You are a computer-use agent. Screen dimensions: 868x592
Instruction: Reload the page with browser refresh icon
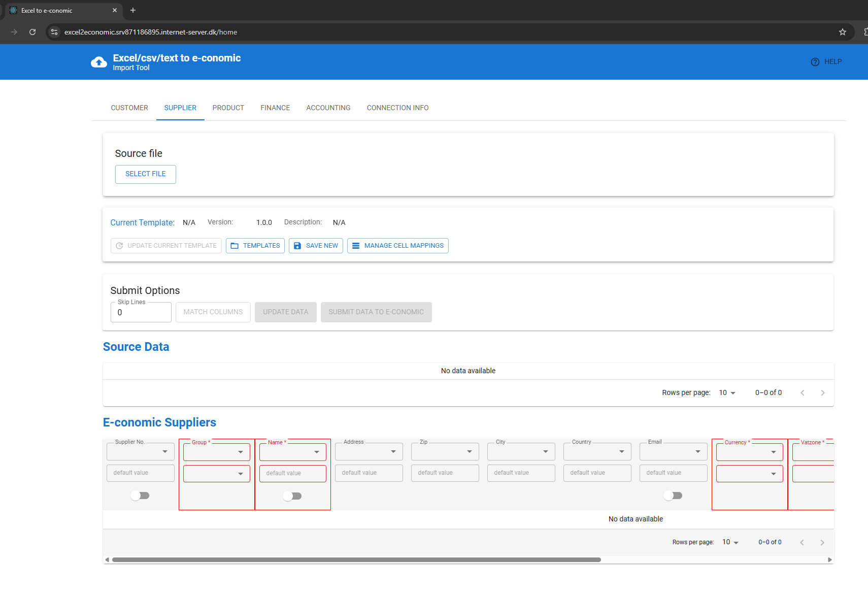[32, 32]
